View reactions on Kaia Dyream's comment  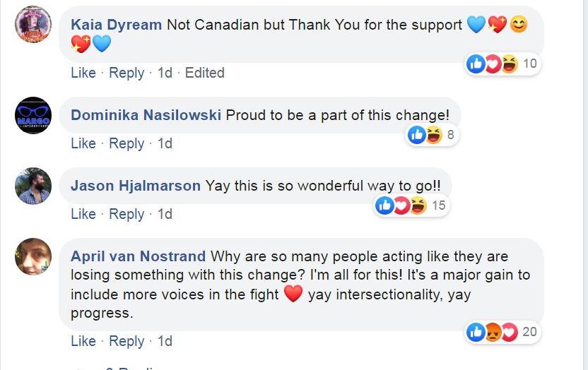point(502,64)
